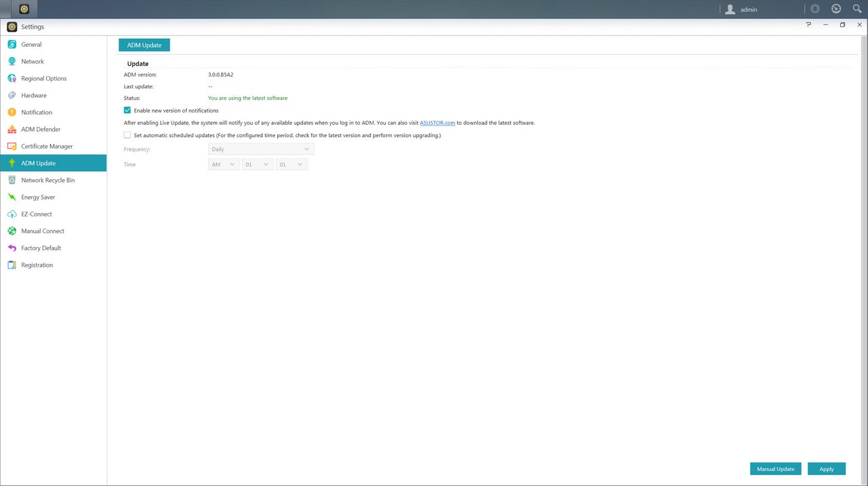Image resolution: width=868 pixels, height=486 pixels.
Task: Check Set automatic scheduled updates
Action: [x=127, y=135]
